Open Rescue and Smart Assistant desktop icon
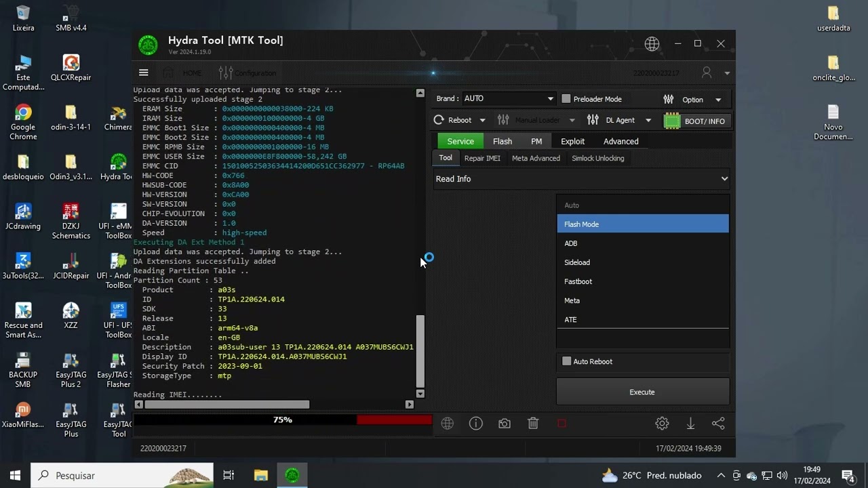The width and height of the screenshot is (868, 488). (23, 321)
